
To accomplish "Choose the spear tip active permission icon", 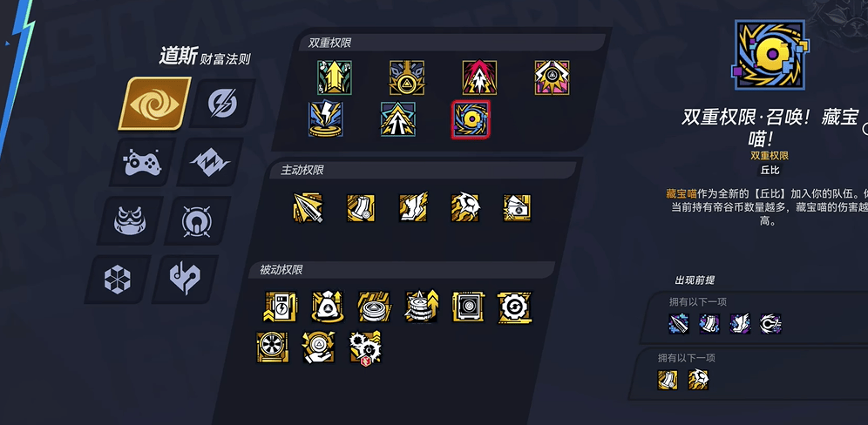I will 308,207.
